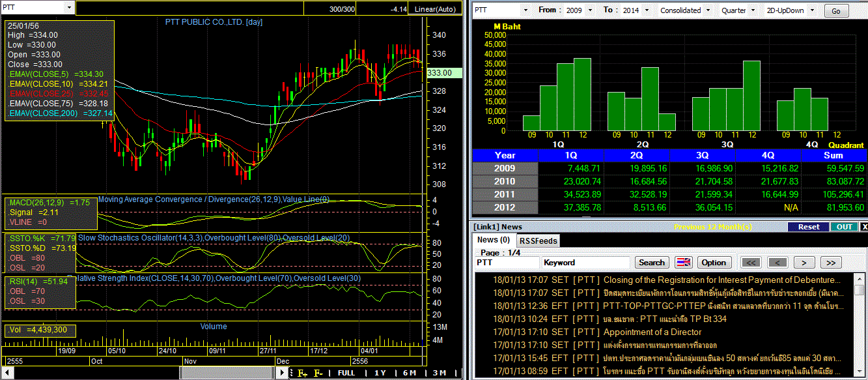Click the 1Q table column header
This screenshot has width=868, height=380.
[571, 155]
